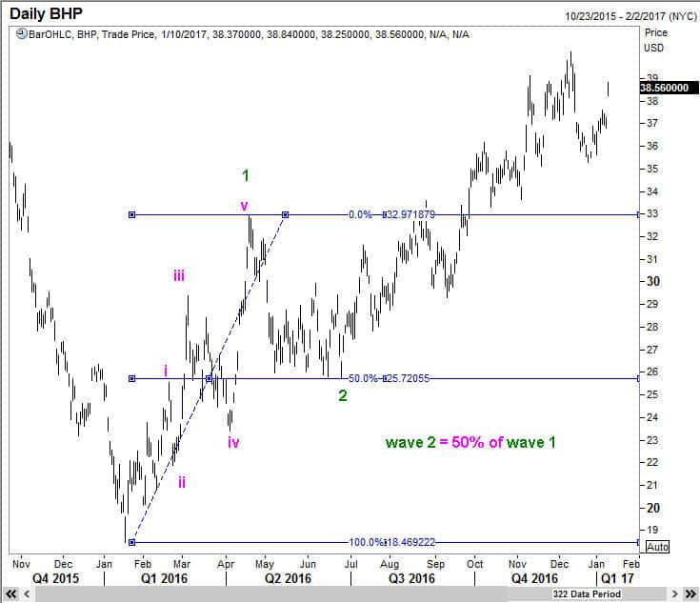Select the 0.0% Fibonacci level label

(360, 214)
